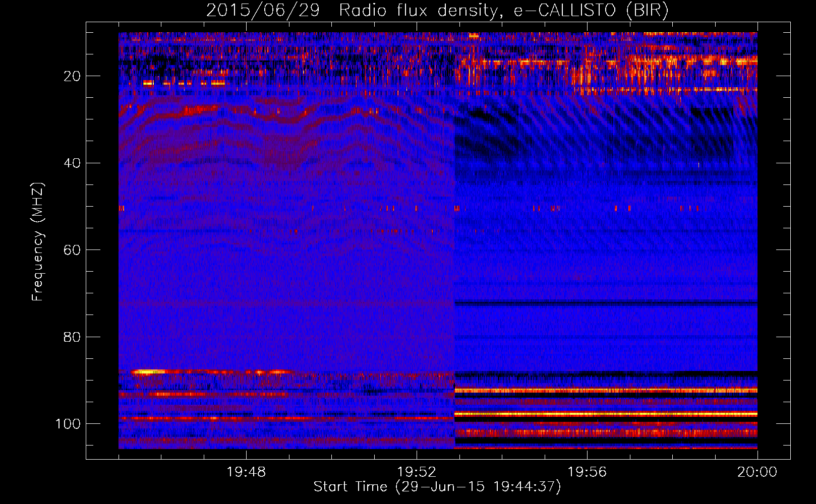
Task: Click the '60' frequency tick label
Action: [73, 250]
